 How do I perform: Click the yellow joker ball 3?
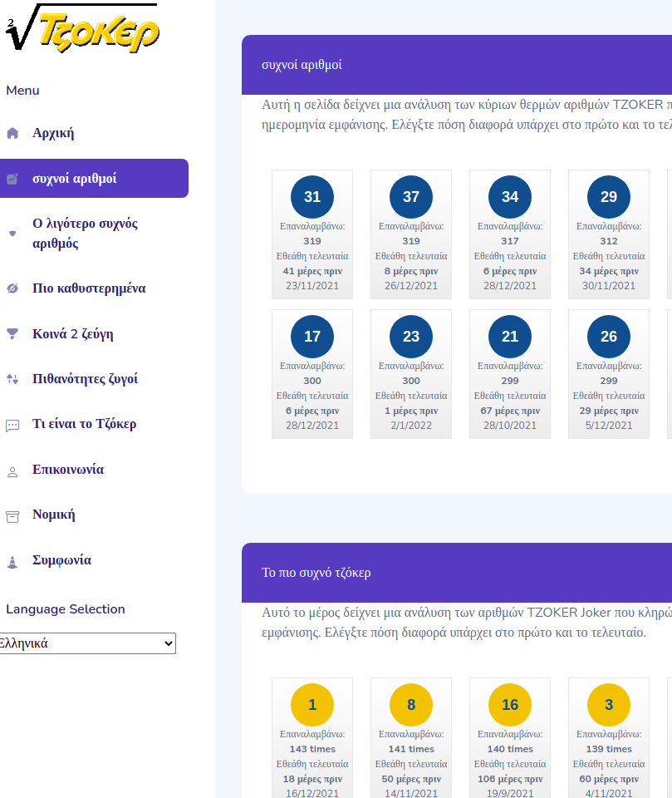(x=608, y=705)
